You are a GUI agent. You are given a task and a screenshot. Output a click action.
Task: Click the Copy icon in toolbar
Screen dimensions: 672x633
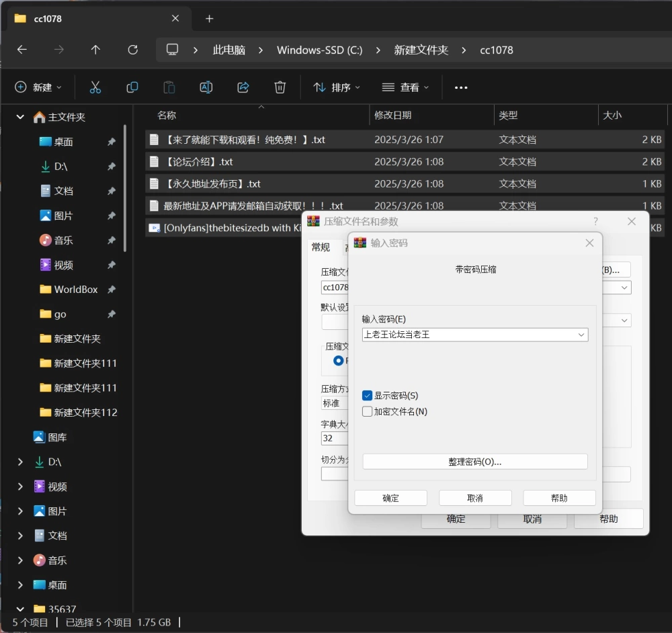point(132,87)
